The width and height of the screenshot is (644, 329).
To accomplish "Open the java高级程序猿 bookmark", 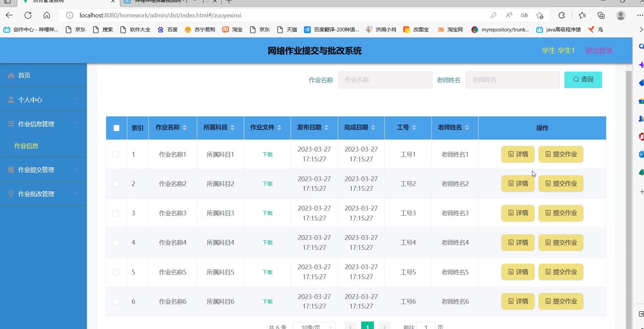I will coord(558,30).
